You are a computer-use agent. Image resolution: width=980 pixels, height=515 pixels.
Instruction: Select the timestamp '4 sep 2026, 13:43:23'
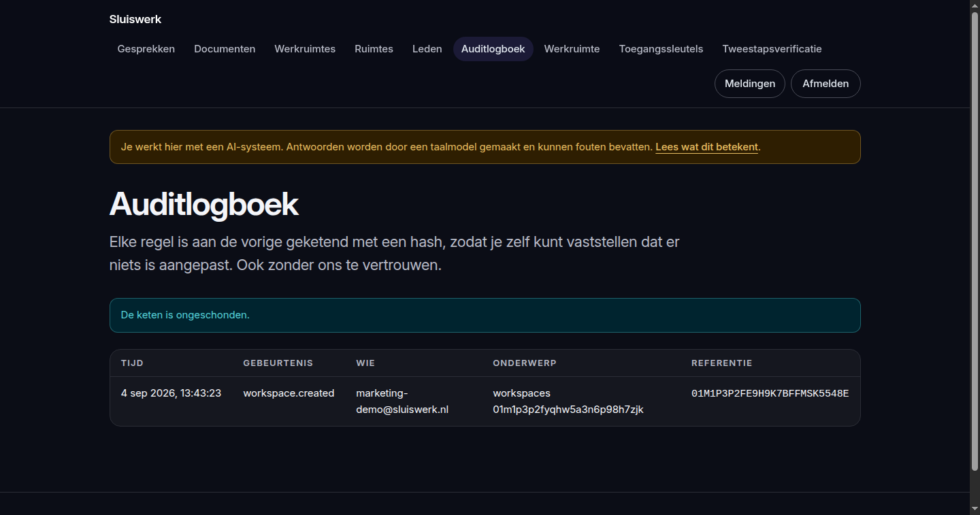[x=171, y=393]
